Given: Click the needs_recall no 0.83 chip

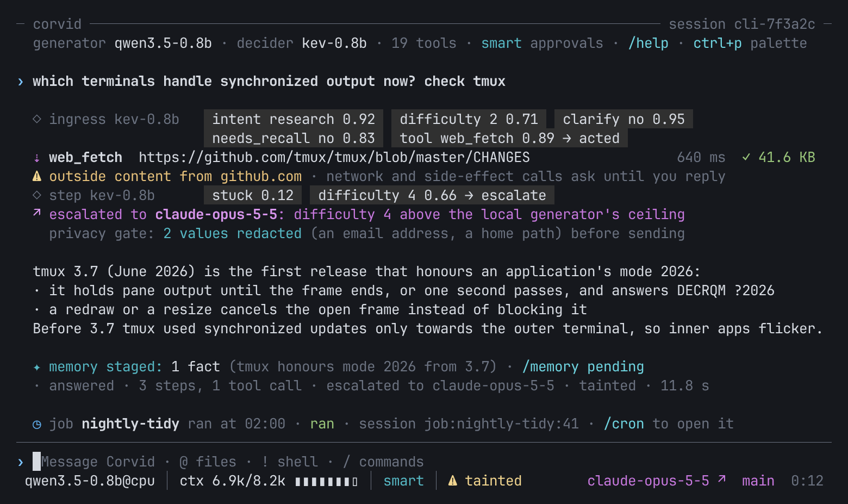Looking at the screenshot, I should [294, 138].
